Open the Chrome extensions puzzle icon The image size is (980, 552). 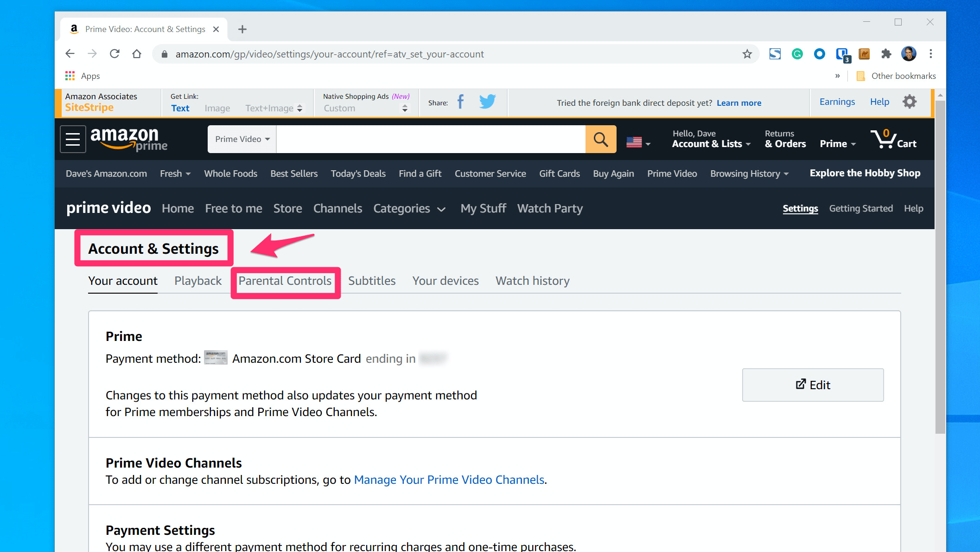tap(886, 54)
